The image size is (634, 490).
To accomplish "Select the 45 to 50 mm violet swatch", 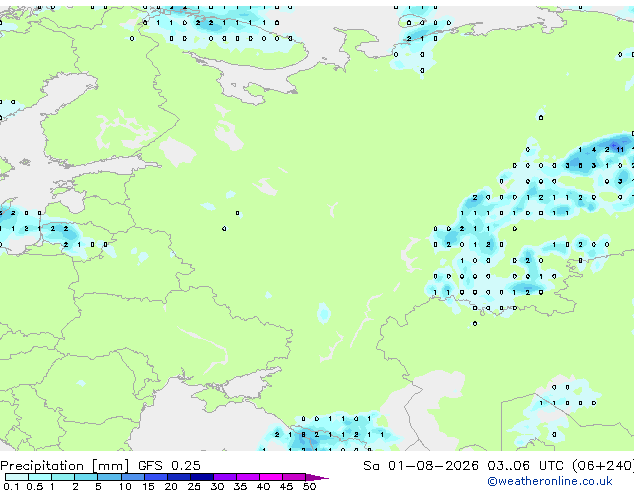I will 294,477.
